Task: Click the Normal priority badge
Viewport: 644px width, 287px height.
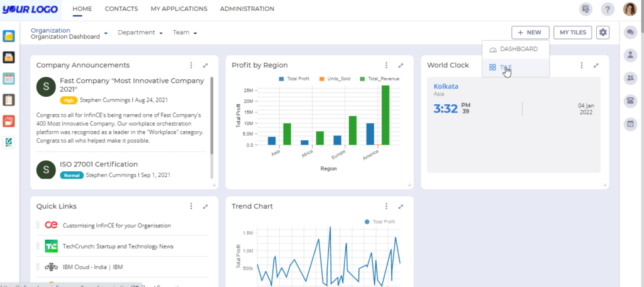Action: pyautogui.click(x=72, y=175)
